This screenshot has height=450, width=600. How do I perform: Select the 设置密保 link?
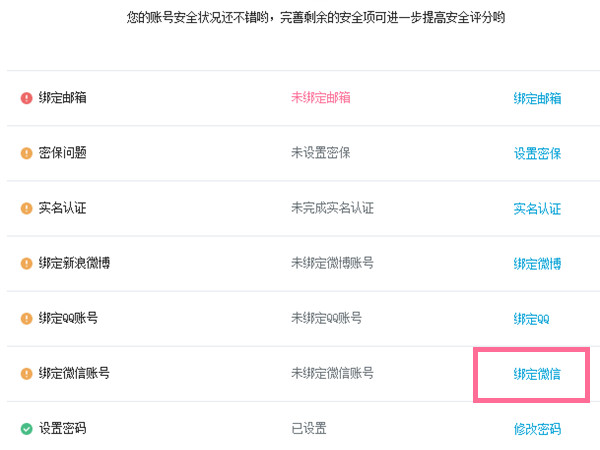tap(537, 153)
